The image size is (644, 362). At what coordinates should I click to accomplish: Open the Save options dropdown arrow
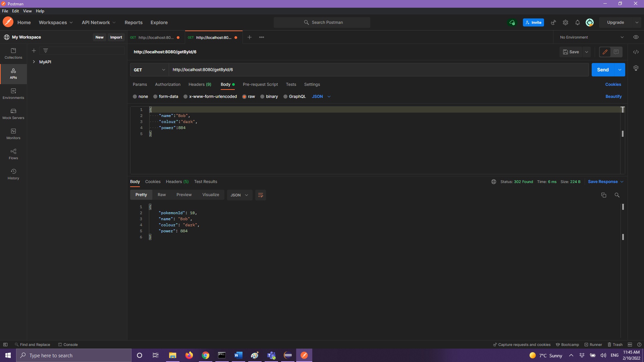point(587,52)
